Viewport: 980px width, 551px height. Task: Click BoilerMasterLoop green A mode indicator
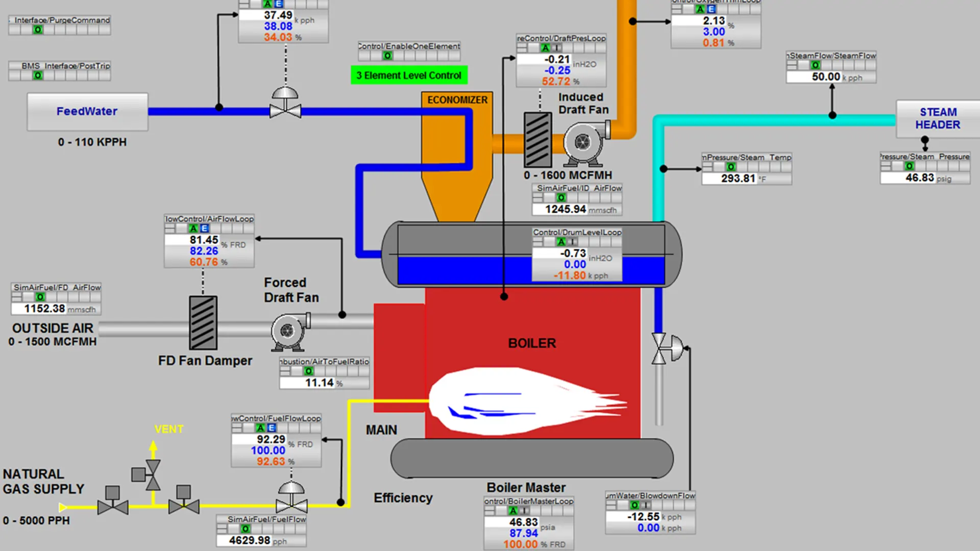(513, 511)
